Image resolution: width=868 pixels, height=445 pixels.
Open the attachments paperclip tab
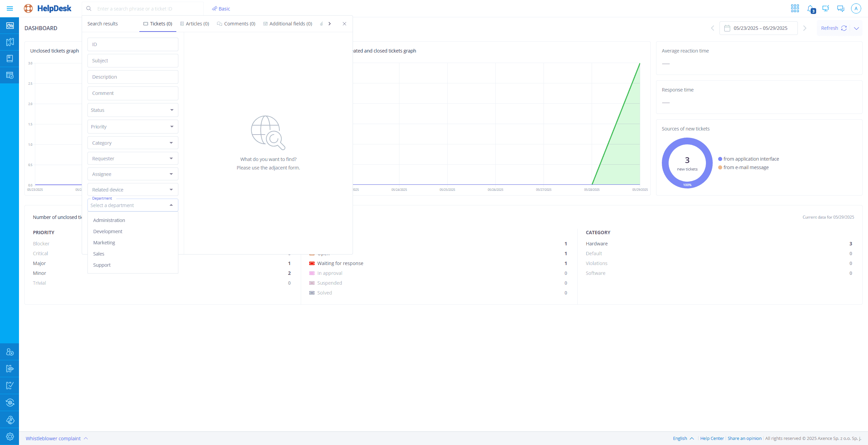(321, 24)
